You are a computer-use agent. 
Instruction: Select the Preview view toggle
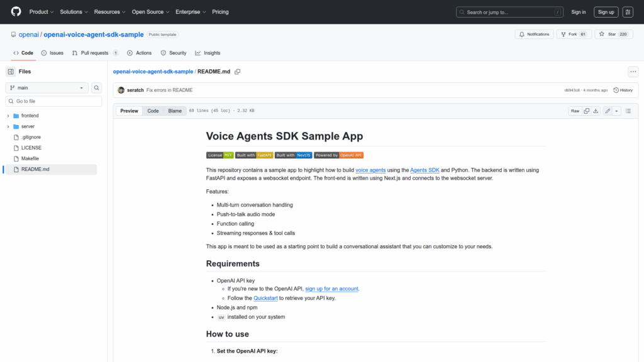[129, 111]
